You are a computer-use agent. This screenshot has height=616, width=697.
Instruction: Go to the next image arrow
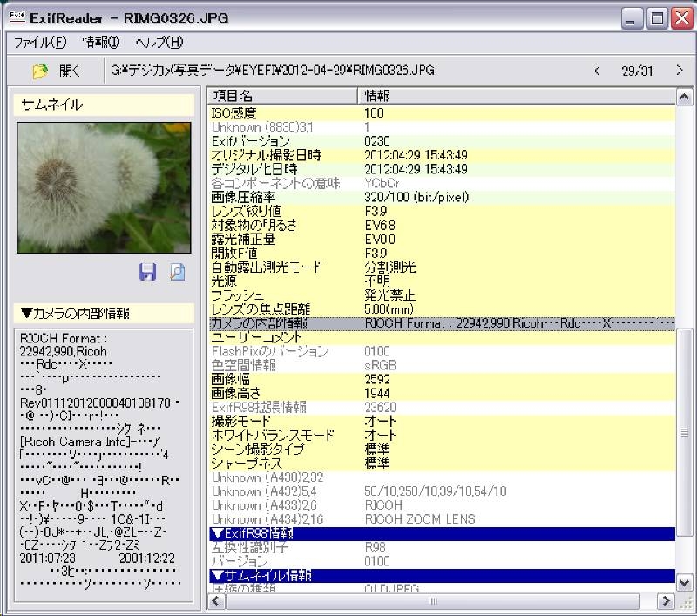[x=679, y=71]
